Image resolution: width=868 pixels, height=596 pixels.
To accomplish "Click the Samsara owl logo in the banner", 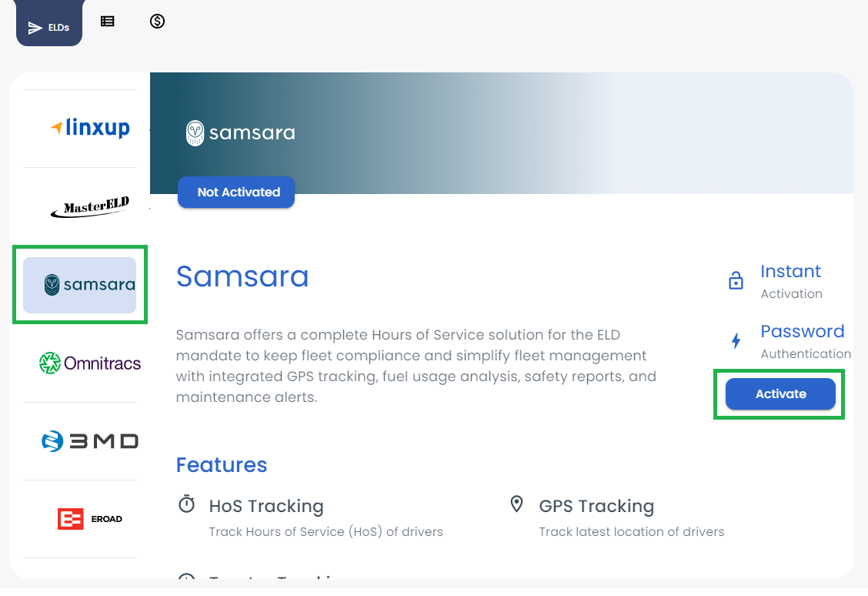I will pos(195,133).
